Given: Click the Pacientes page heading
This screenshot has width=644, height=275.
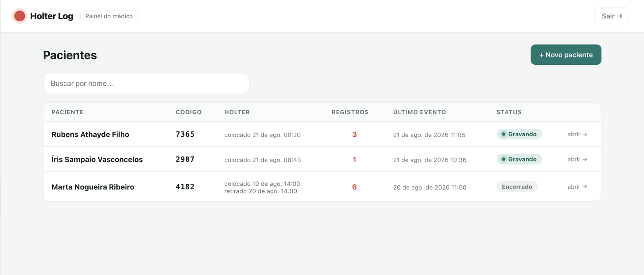Looking at the screenshot, I should click(x=70, y=55).
